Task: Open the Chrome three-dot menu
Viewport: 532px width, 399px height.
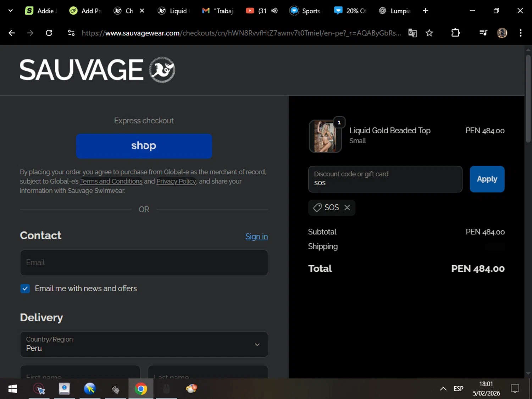Action: [x=521, y=33]
